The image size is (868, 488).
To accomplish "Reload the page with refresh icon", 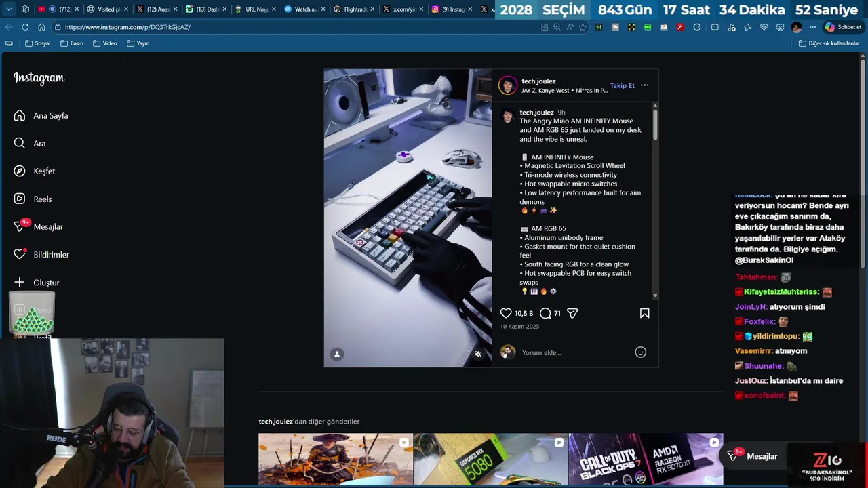I will [x=25, y=27].
